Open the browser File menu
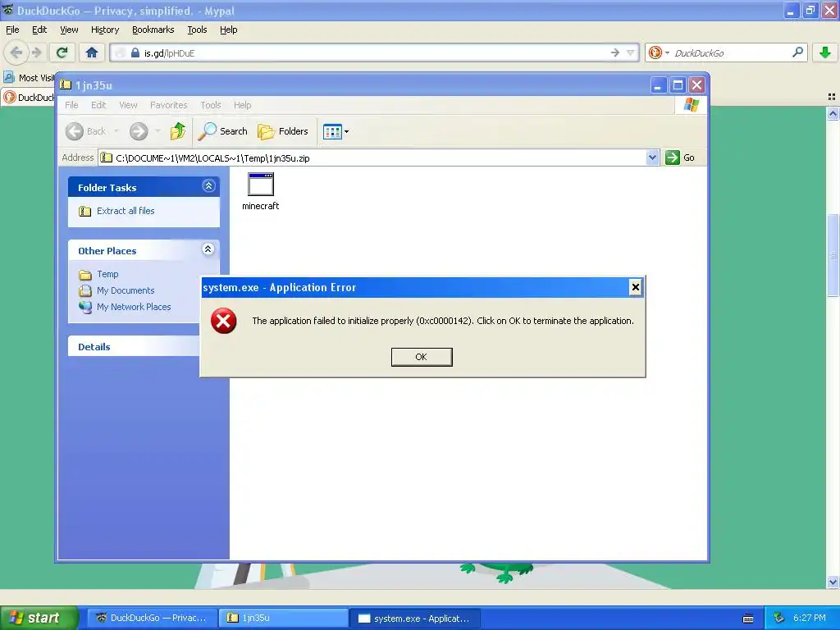This screenshot has height=630, width=840. [x=12, y=30]
